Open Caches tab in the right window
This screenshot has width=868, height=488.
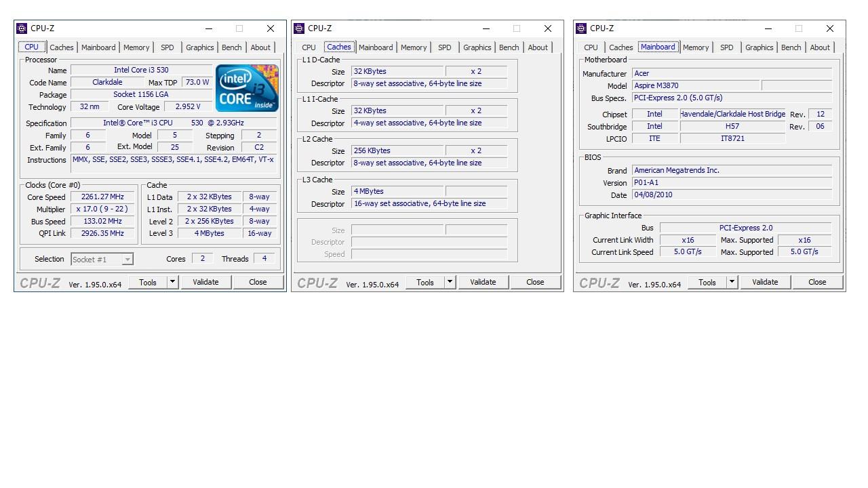tap(620, 47)
